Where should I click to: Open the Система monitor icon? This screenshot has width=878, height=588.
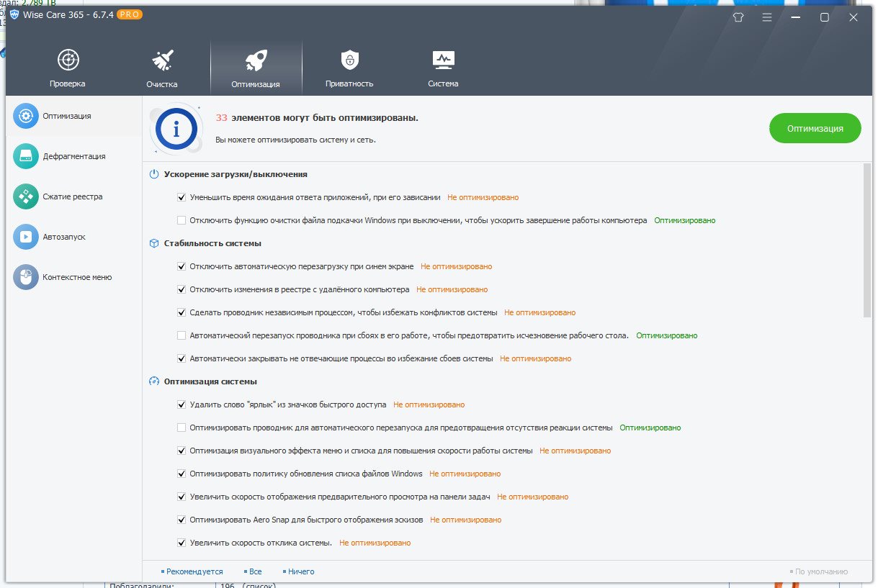(x=443, y=60)
